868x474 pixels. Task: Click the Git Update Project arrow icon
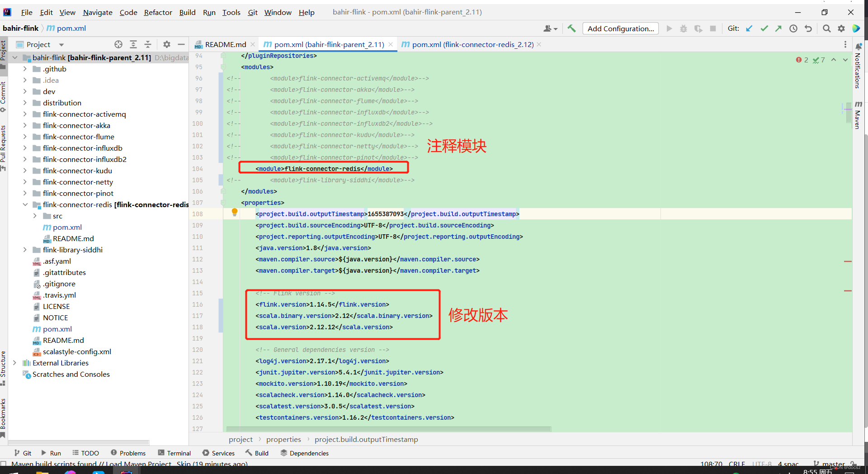749,28
